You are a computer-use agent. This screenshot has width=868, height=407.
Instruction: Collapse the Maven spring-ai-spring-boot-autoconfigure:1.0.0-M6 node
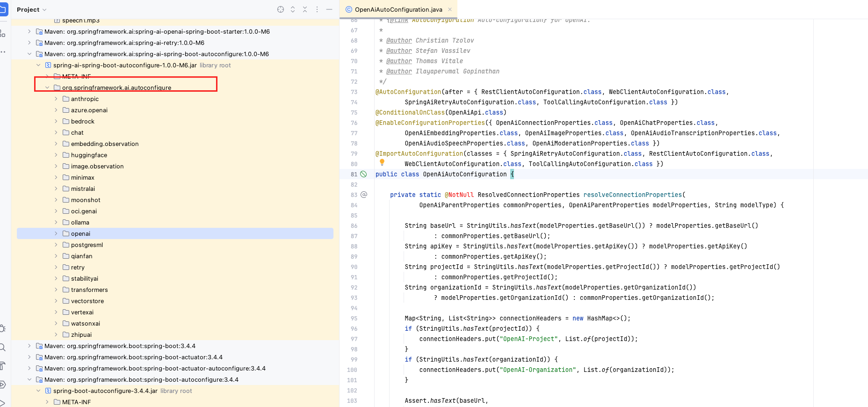pos(29,54)
